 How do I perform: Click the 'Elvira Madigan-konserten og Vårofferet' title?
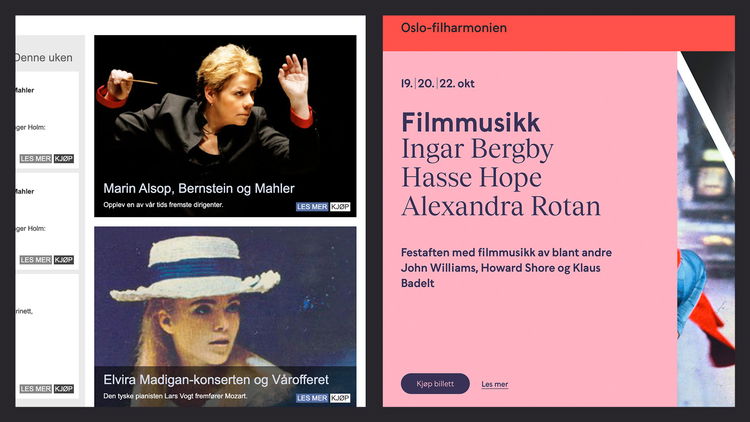coord(216,380)
